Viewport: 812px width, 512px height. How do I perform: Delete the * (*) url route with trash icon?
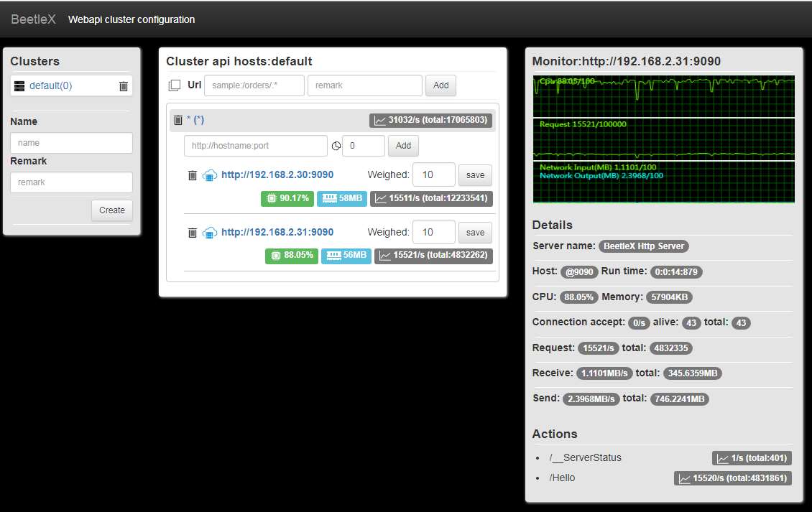(178, 120)
